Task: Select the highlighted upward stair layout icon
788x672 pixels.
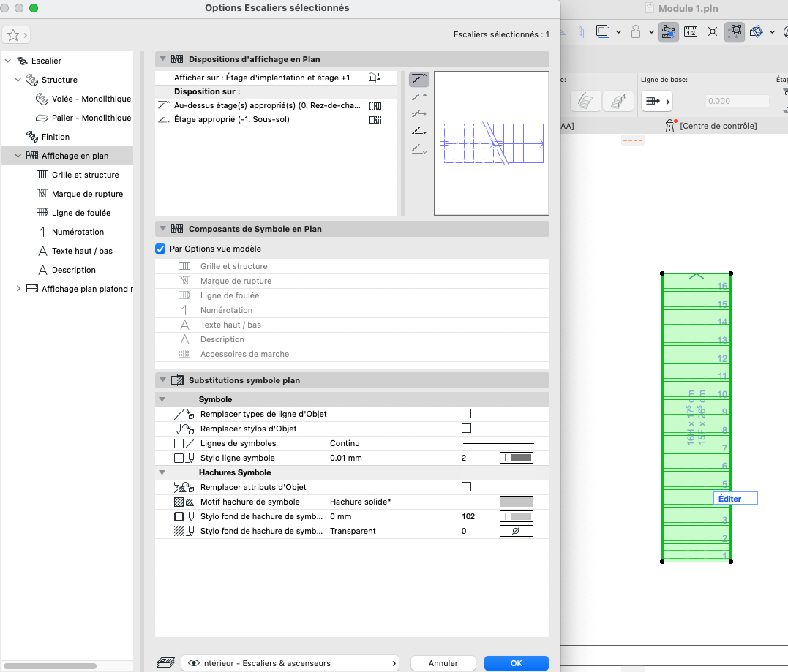Action: click(x=419, y=79)
